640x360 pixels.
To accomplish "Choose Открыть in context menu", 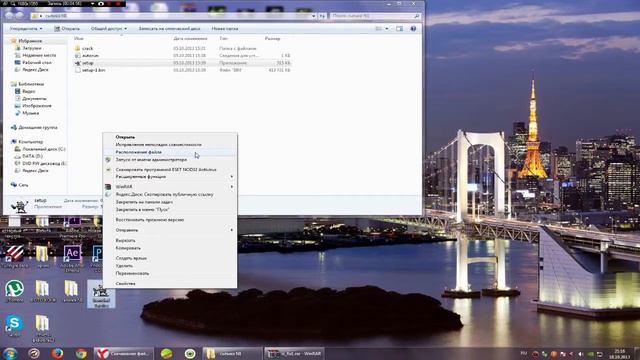I will coord(170,137).
